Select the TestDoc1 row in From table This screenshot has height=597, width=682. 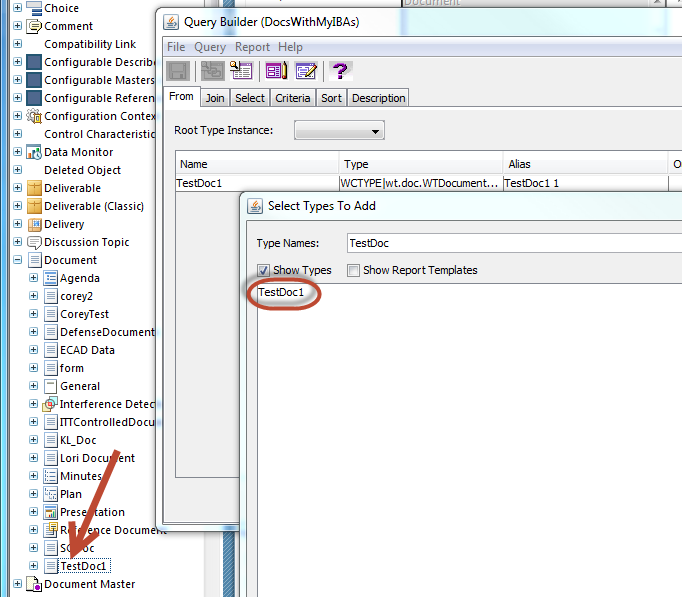click(428, 183)
